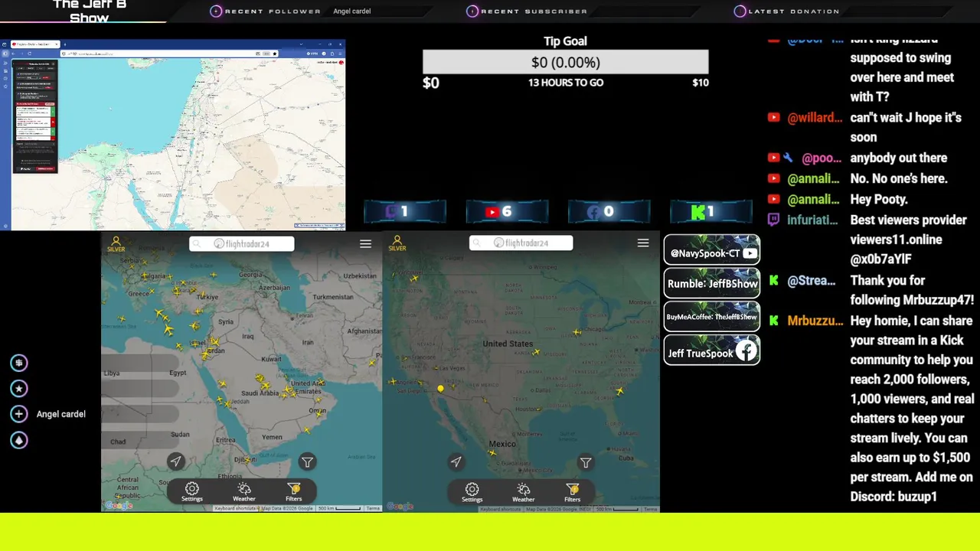
Task: Click the location arrow on the United States map
Action: pyautogui.click(x=456, y=461)
